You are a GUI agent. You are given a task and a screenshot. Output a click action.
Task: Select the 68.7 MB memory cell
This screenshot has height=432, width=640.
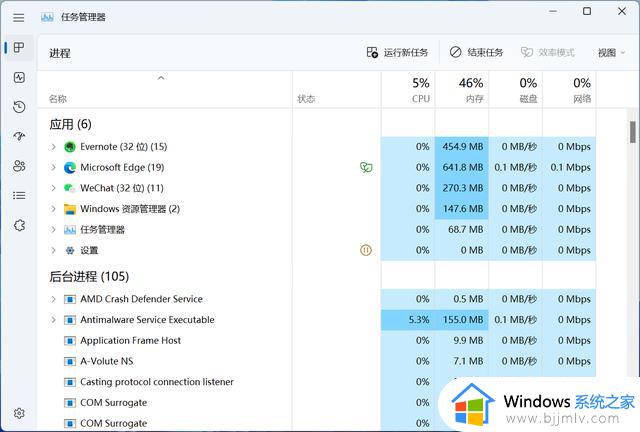click(x=462, y=230)
